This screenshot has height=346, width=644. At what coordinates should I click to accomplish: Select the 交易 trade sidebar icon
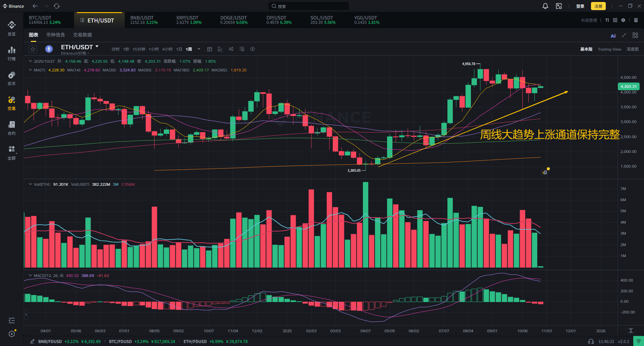click(x=12, y=103)
